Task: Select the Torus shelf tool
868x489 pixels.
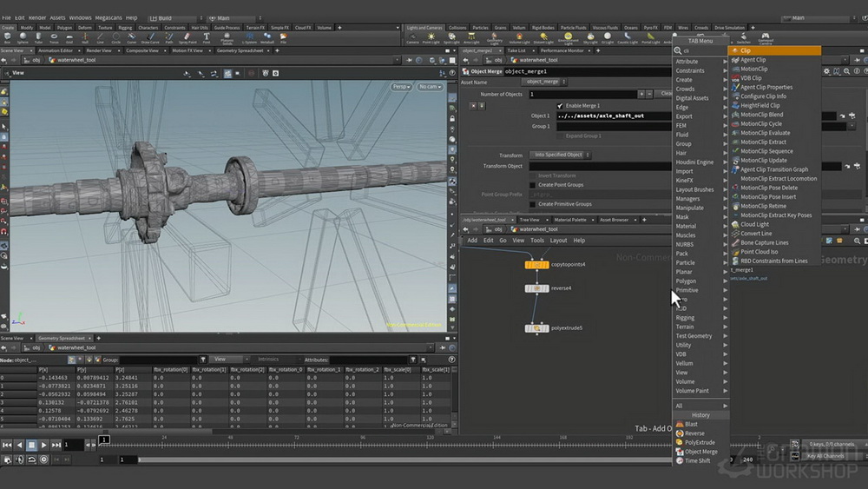Action: [x=54, y=37]
